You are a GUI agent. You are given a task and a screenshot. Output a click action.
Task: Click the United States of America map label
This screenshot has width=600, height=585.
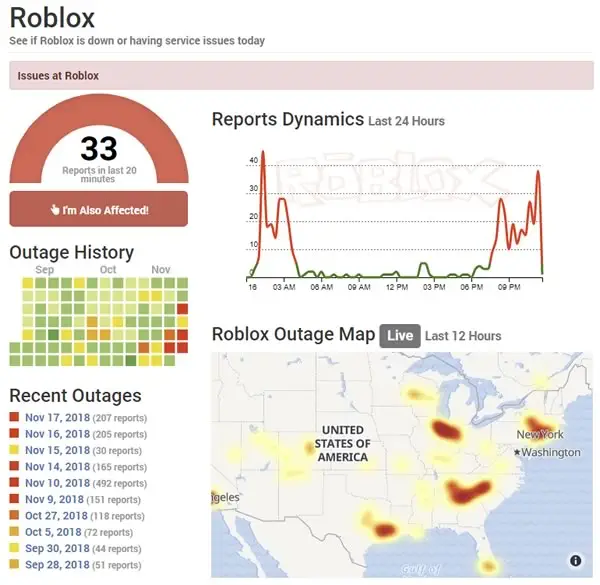click(342, 443)
